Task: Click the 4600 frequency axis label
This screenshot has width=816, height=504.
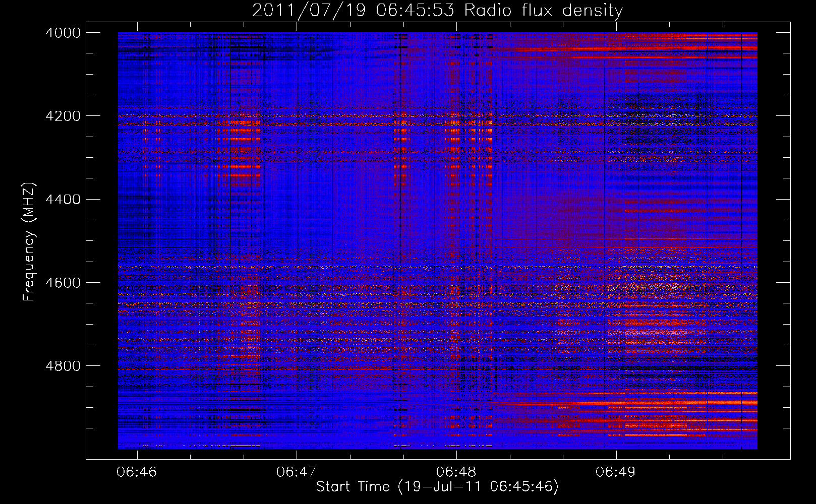Action: click(63, 283)
